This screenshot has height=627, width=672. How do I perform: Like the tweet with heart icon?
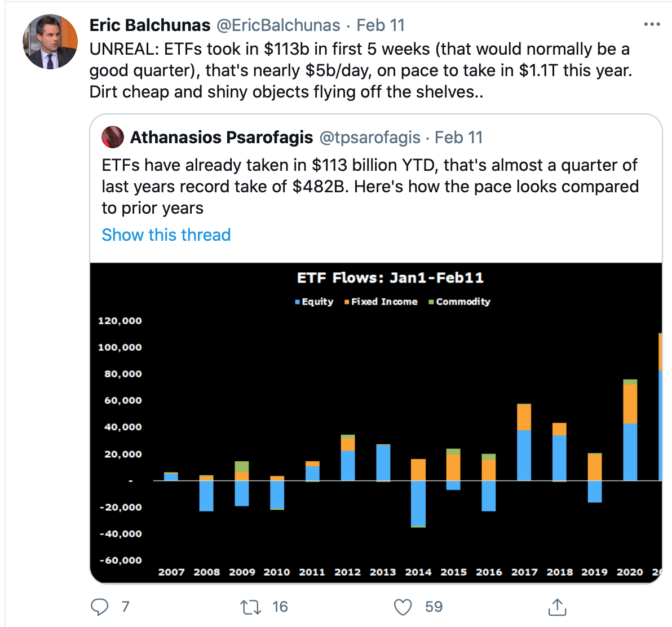coord(403,607)
